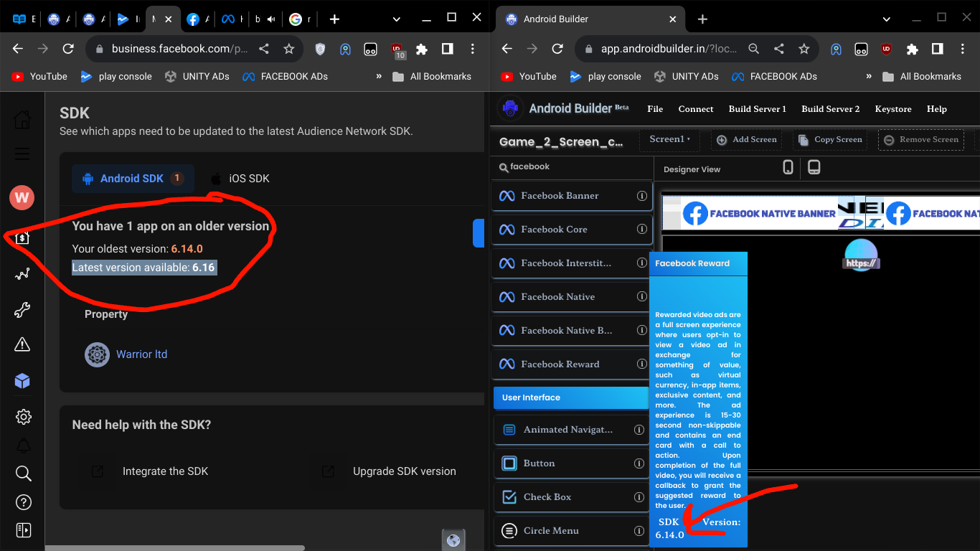Open play console bookmark in right browser
Viewport: 980px width, 551px height.
click(606, 76)
